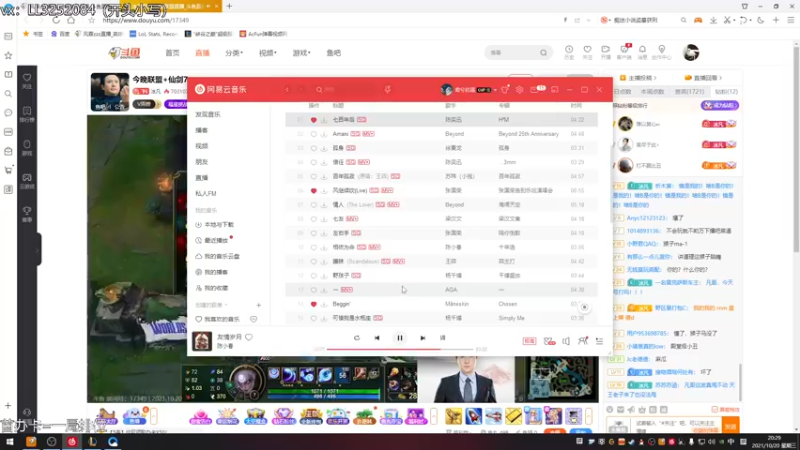Viewport: 800px width, 450px height.
Task: Open 私人FM in NetEase sidebar
Action: 206,193
